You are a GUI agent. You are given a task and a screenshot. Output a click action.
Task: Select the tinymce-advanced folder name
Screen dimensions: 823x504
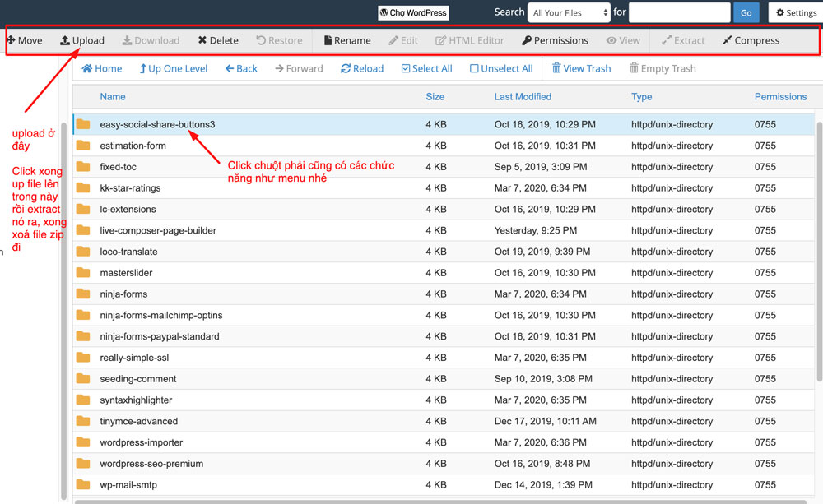[139, 421]
